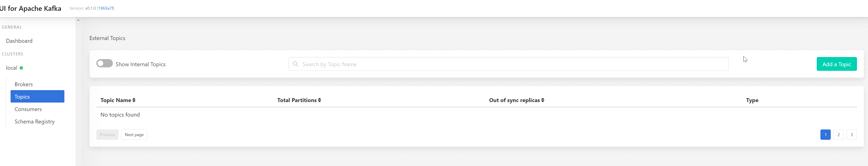Image resolution: width=868 pixels, height=166 pixels.
Task: Open the Topic Name sort dropdown arrows
Action: [134, 100]
